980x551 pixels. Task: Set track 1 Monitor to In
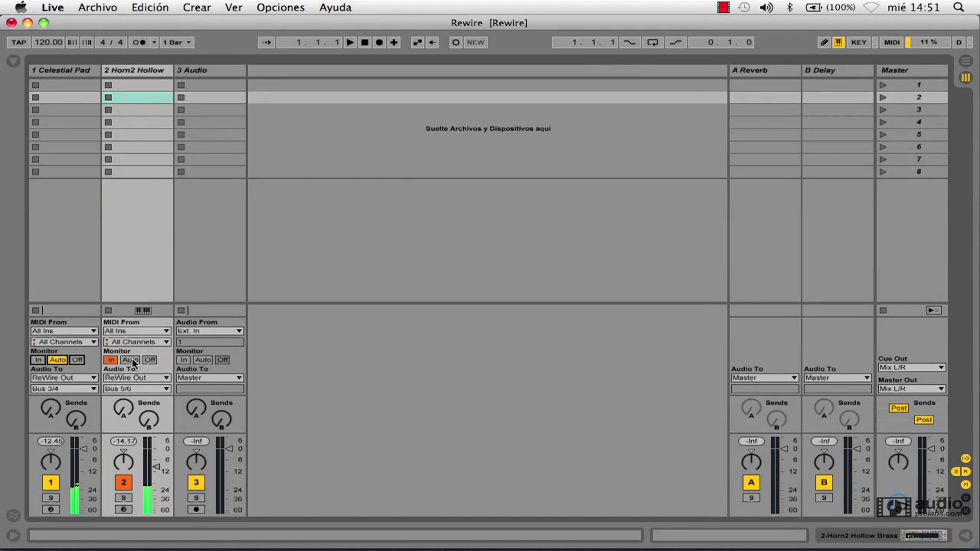tap(38, 360)
